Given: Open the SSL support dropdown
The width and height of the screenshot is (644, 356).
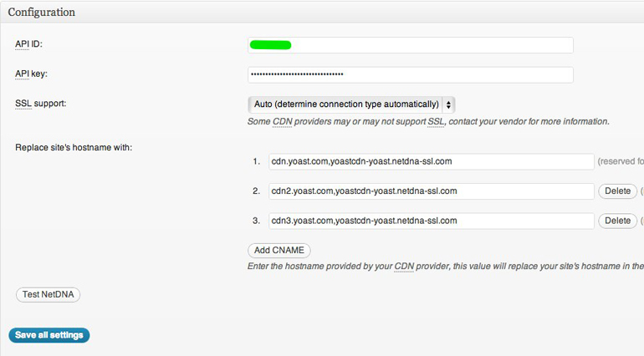Looking at the screenshot, I should [351, 104].
